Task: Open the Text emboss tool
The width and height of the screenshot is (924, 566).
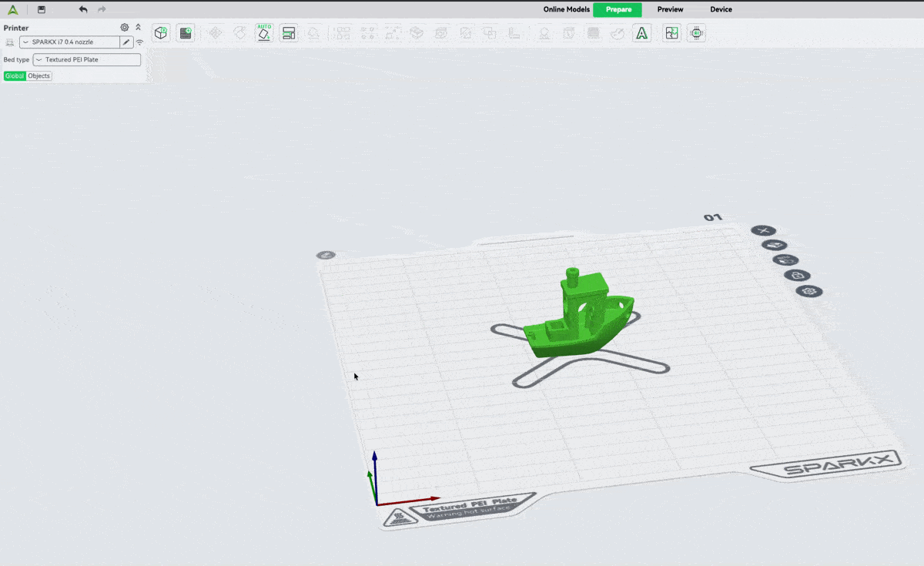Action: pos(641,33)
